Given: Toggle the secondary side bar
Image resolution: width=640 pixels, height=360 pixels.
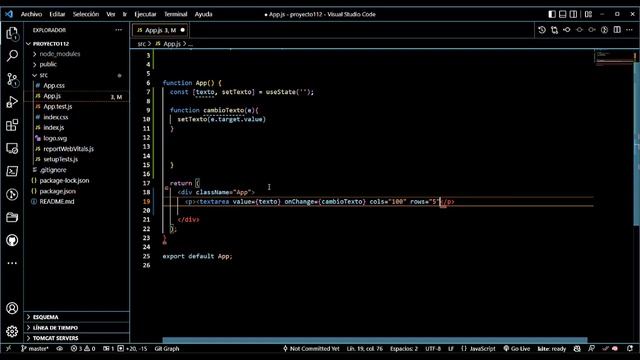Looking at the screenshot, I should (573, 14).
